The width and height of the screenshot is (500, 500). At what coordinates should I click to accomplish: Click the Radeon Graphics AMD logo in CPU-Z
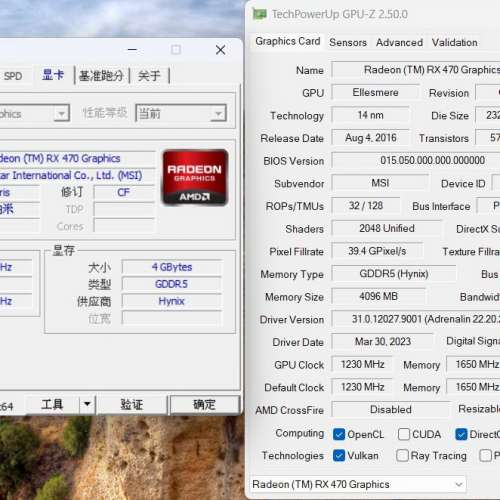coord(195,177)
